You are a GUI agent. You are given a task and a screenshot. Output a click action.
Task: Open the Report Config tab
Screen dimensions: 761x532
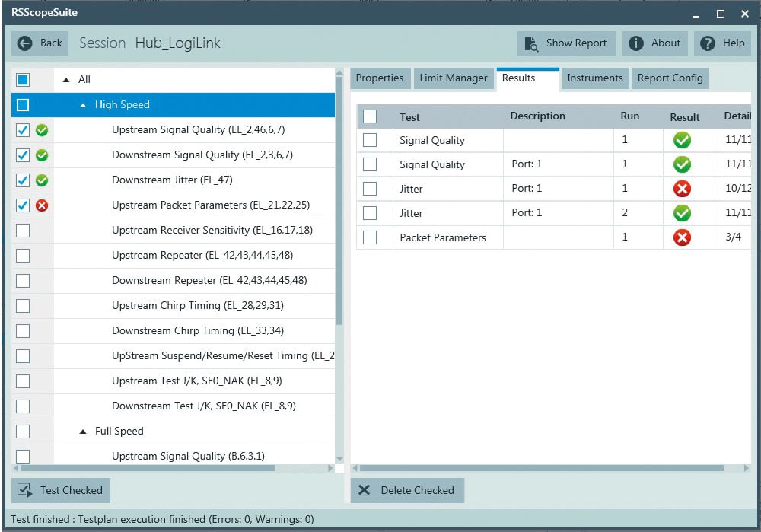(670, 78)
